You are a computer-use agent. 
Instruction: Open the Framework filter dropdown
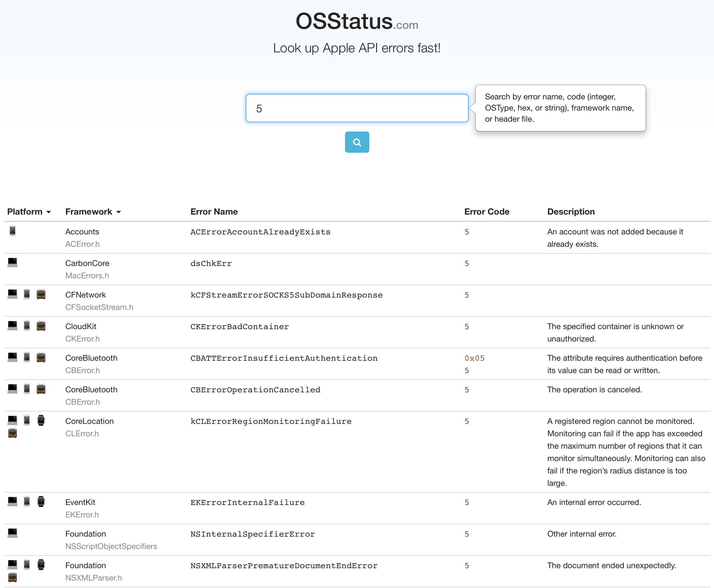tap(93, 212)
